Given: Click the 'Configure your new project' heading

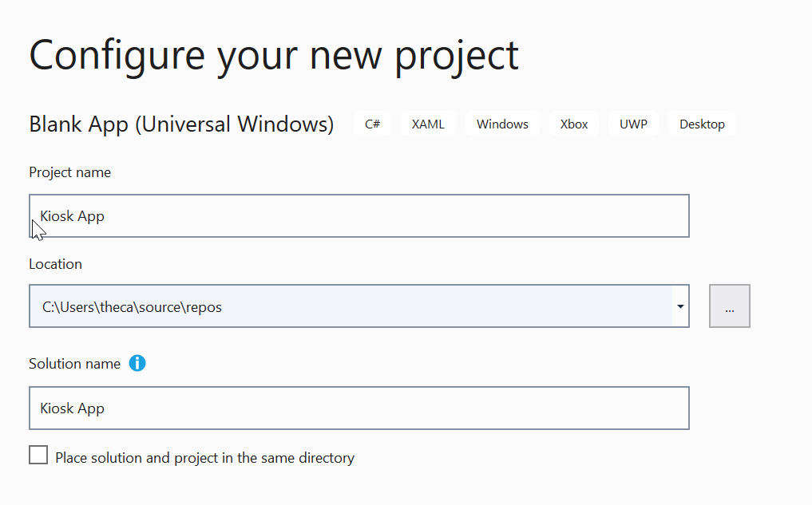Looking at the screenshot, I should pyautogui.click(x=274, y=55).
